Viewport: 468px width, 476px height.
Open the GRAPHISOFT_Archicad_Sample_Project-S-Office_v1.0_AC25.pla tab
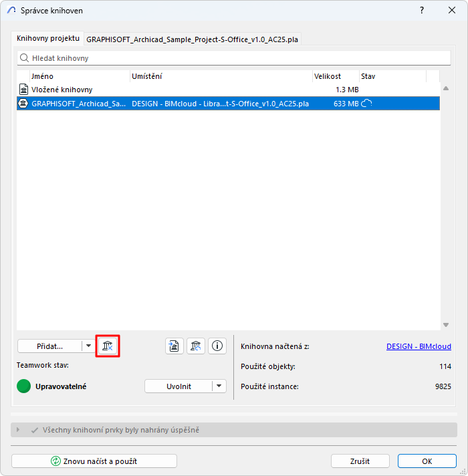click(x=192, y=39)
